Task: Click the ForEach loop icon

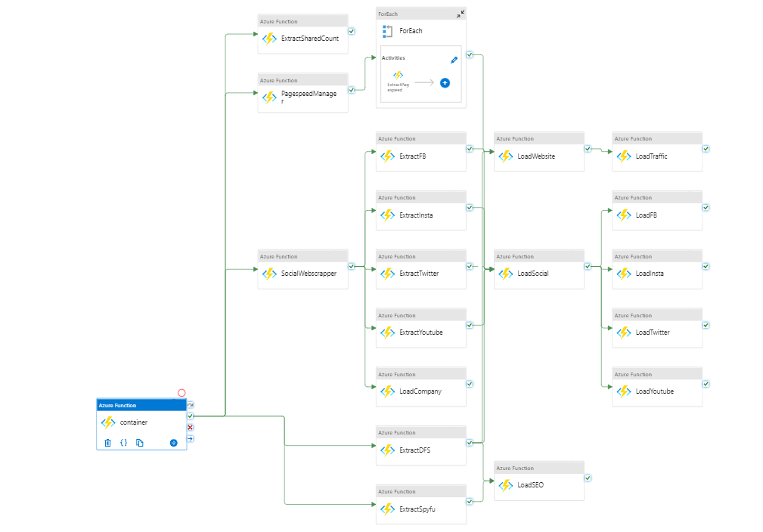Action: click(x=386, y=30)
